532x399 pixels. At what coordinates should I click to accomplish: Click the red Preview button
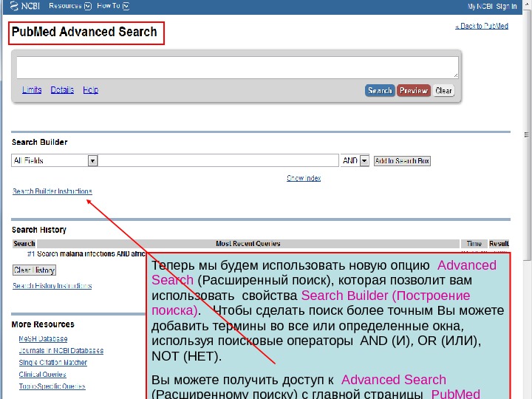pos(414,91)
